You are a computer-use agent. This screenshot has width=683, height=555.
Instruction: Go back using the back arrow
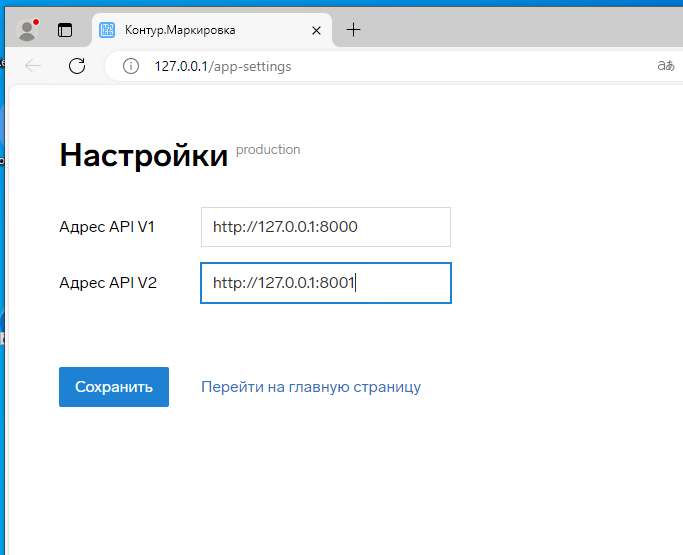point(33,66)
